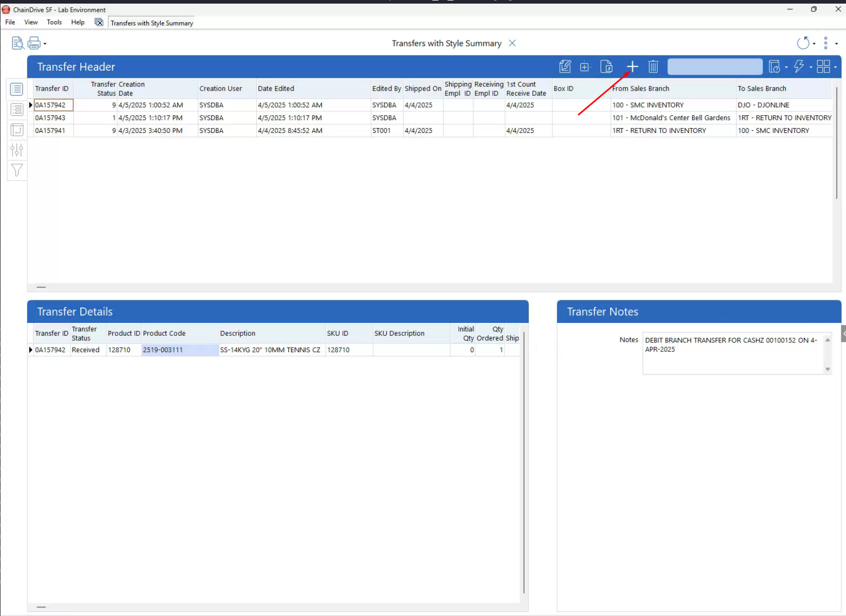Screen dimensions: 846x616
Task: Click the Transfer Header vertical scrollbar
Action: (837, 143)
